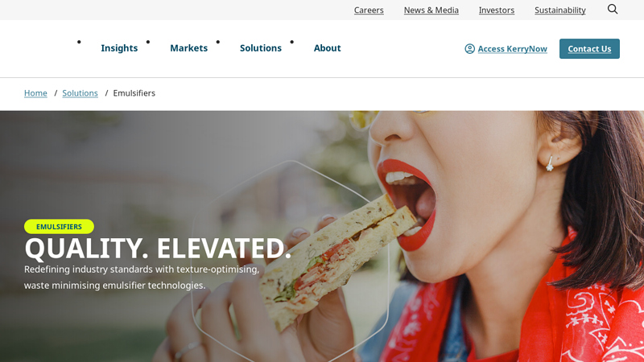The image size is (644, 362).
Task: Expand the Insights navigation menu
Action: (119, 48)
